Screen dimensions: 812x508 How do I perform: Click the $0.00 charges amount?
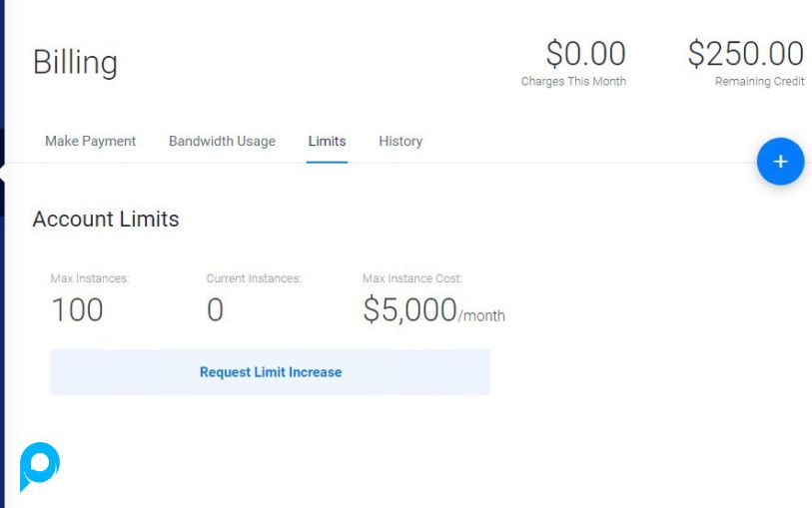(x=585, y=54)
